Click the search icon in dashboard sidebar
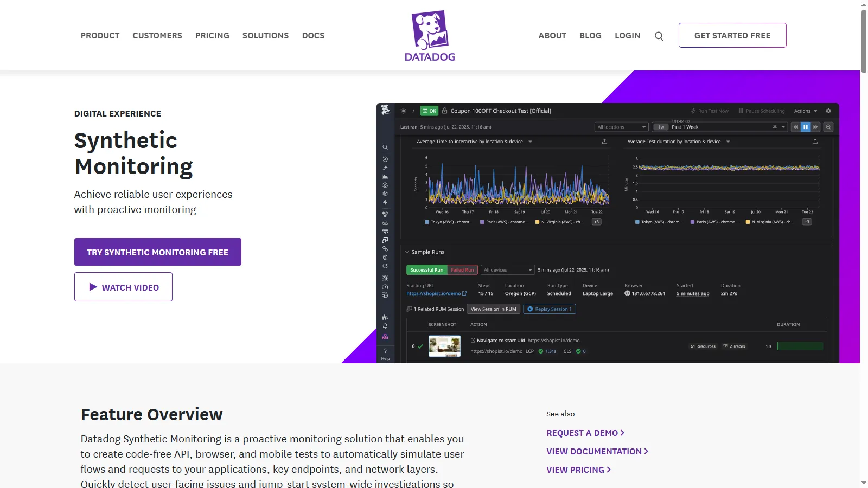 point(385,147)
